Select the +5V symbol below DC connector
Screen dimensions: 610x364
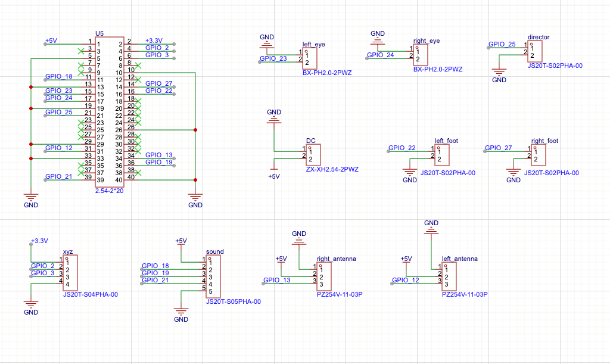click(273, 176)
